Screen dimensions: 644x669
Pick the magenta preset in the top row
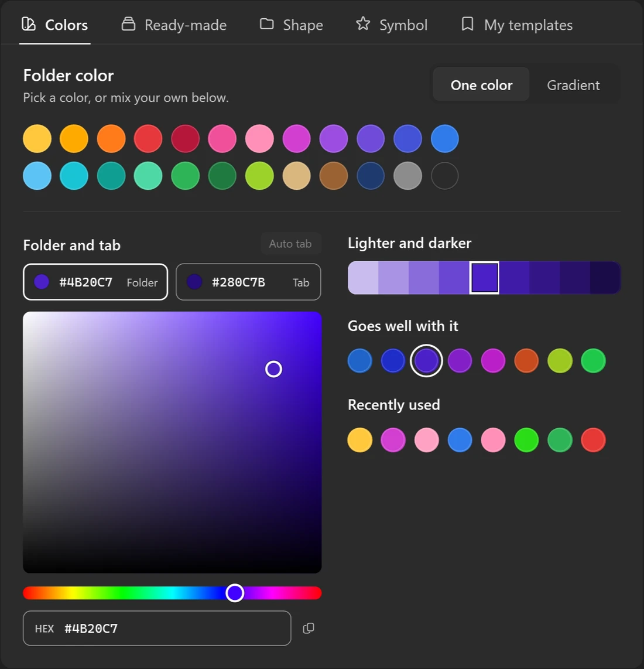296,139
